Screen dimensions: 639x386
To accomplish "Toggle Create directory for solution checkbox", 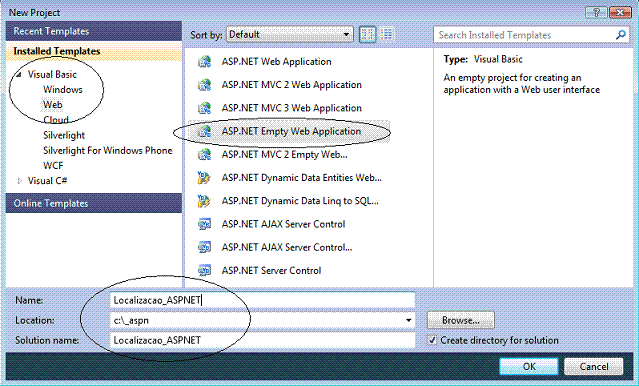I will pyautogui.click(x=432, y=340).
